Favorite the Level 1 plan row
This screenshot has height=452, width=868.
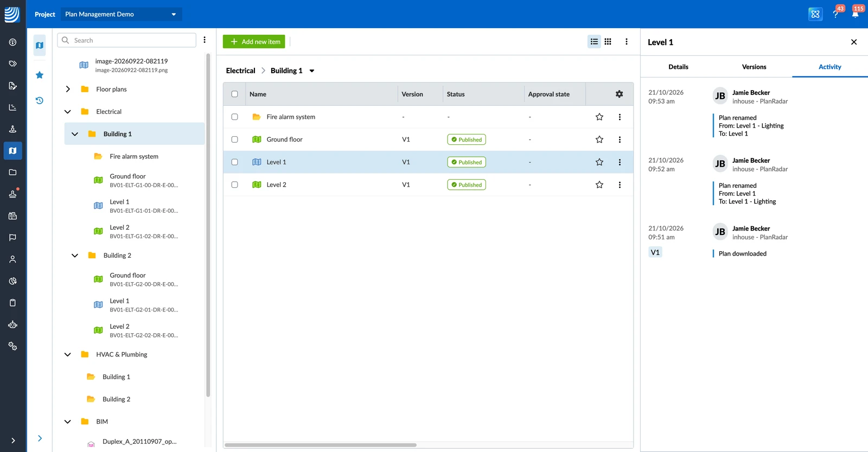[x=599, y=162]
